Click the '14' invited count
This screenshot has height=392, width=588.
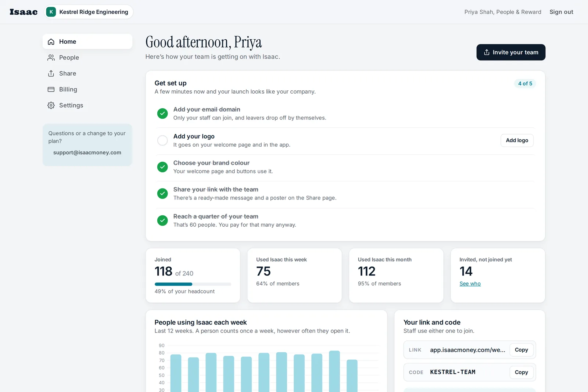(x=466, y=271)
